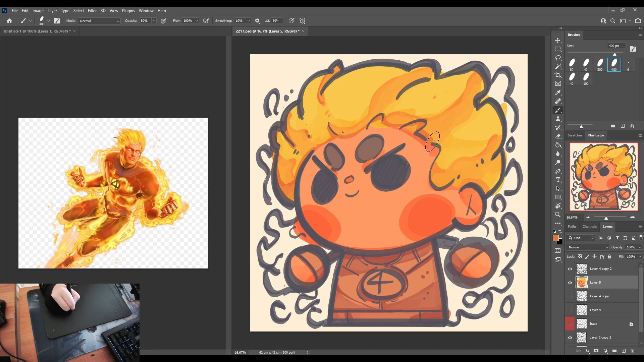Click the symmetry butterfly icon
The width and height of the screenshot is (644, 362).
click(x=302, y=21)
